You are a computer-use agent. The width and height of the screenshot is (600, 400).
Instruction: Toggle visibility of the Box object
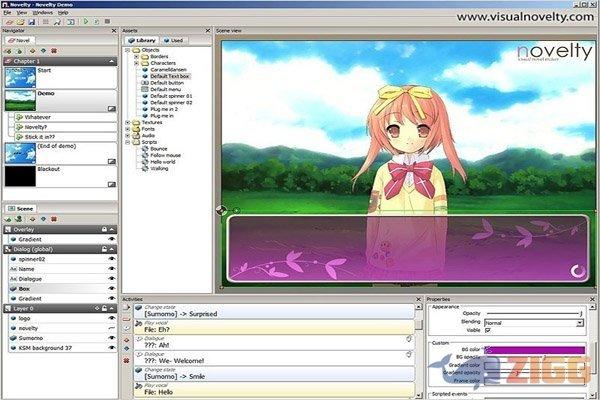[112, 287]
